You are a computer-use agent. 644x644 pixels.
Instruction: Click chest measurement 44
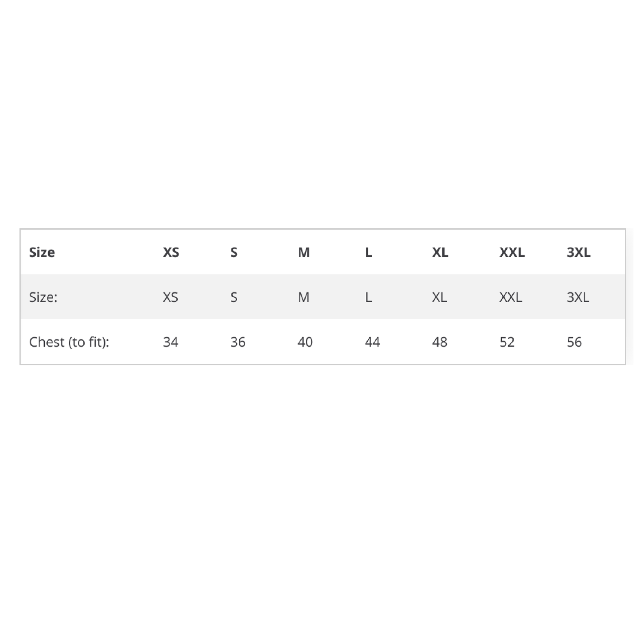coord(372,342)
